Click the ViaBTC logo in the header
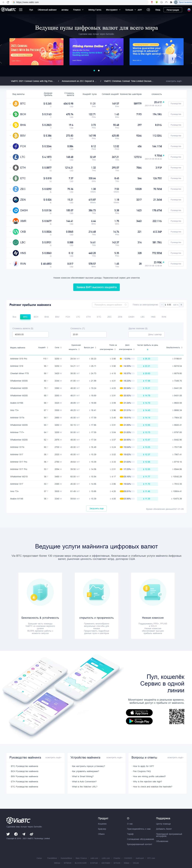Image resolution: width=192 pixels, height=868 pixels. point(8,10)
